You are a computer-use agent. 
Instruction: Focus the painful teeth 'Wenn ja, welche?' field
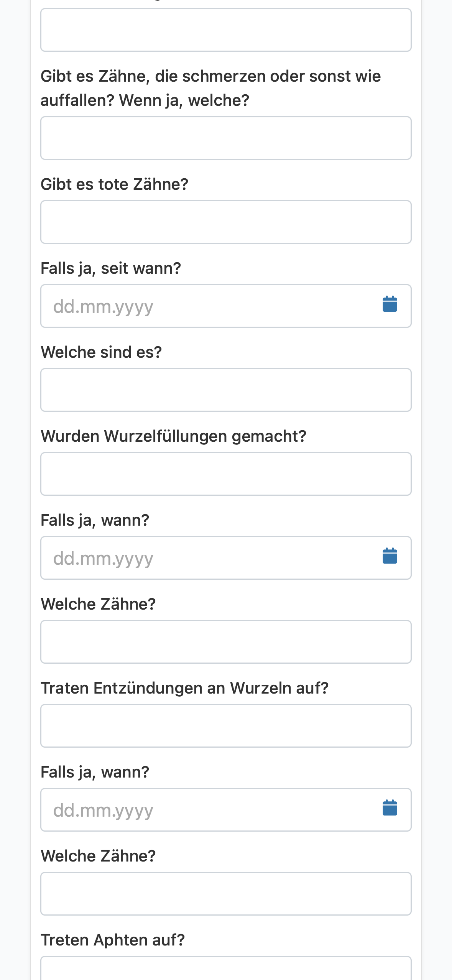pyautogui.click(x=226, y=138)
